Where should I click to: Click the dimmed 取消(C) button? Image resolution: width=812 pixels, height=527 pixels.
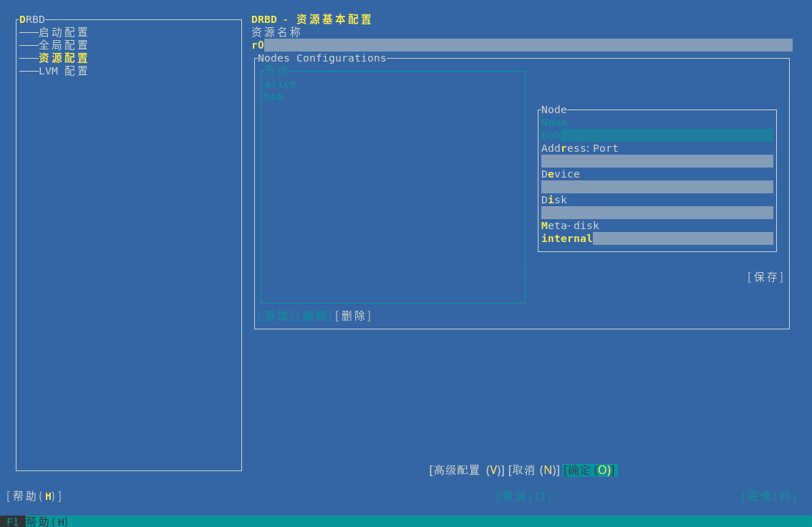click(523, 496)
